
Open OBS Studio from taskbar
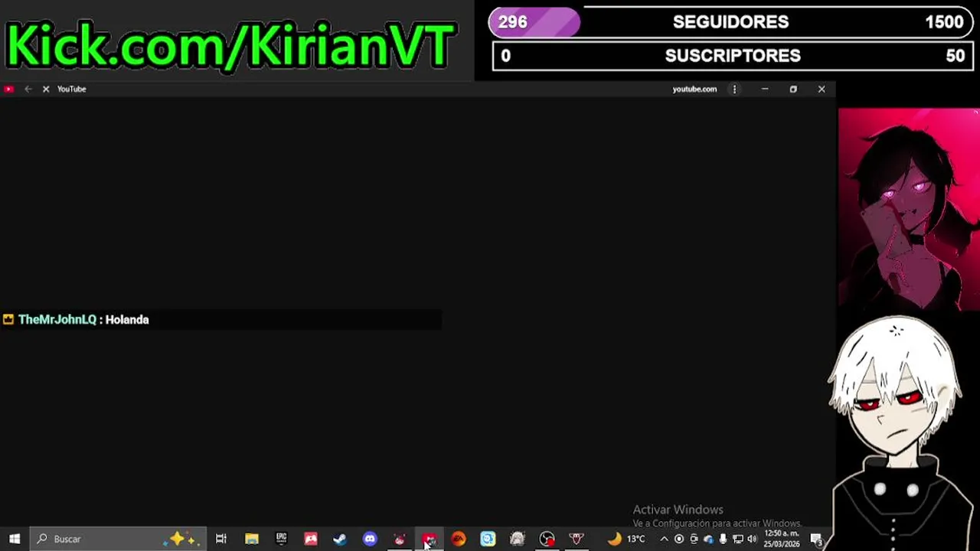point(547,539)
